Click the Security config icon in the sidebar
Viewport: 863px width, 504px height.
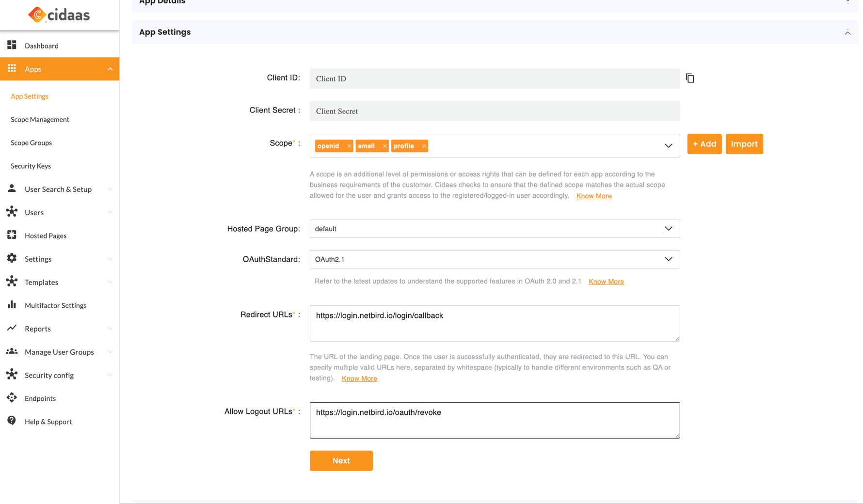tap(12, 375)
